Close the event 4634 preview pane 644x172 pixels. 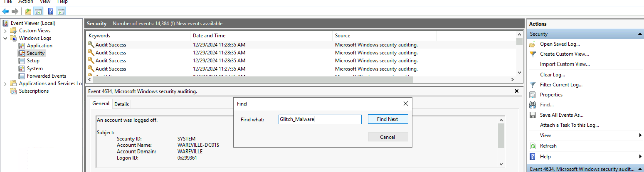517,91
